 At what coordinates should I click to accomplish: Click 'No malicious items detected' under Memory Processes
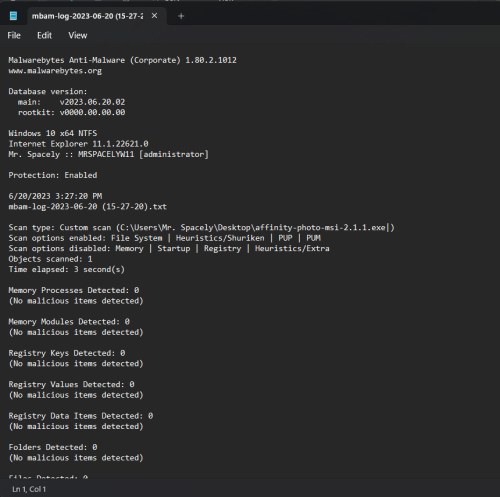[x=76, y=301]
